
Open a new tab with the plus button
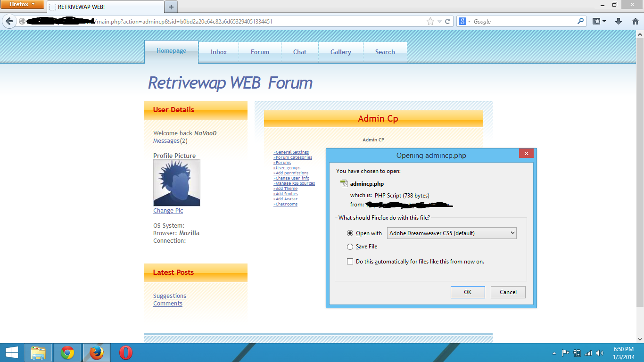click(171, 7)
